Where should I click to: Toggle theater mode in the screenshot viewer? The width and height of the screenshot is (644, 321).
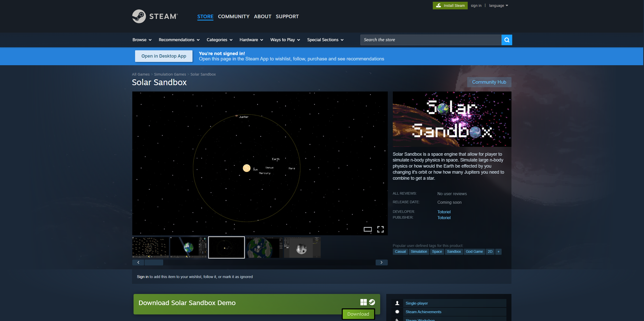(x=368, y=229)
